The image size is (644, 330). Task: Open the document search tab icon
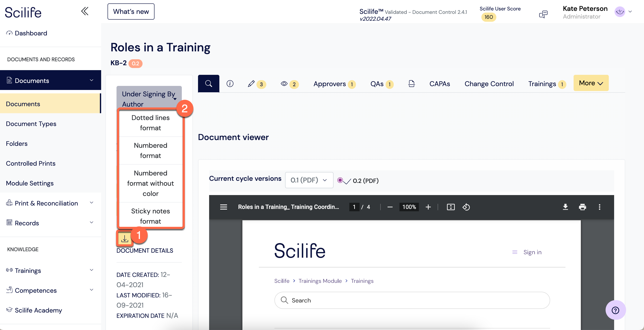point(208,84)
